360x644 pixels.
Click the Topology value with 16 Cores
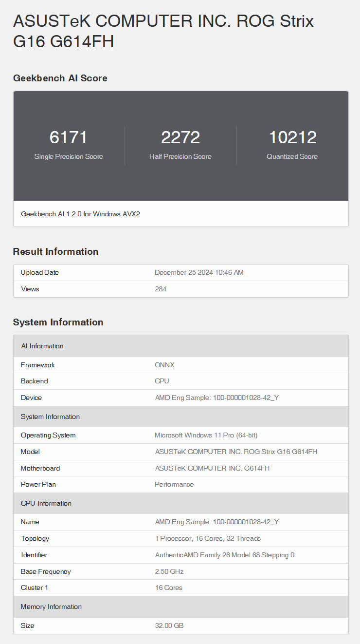tap(208, 538)
